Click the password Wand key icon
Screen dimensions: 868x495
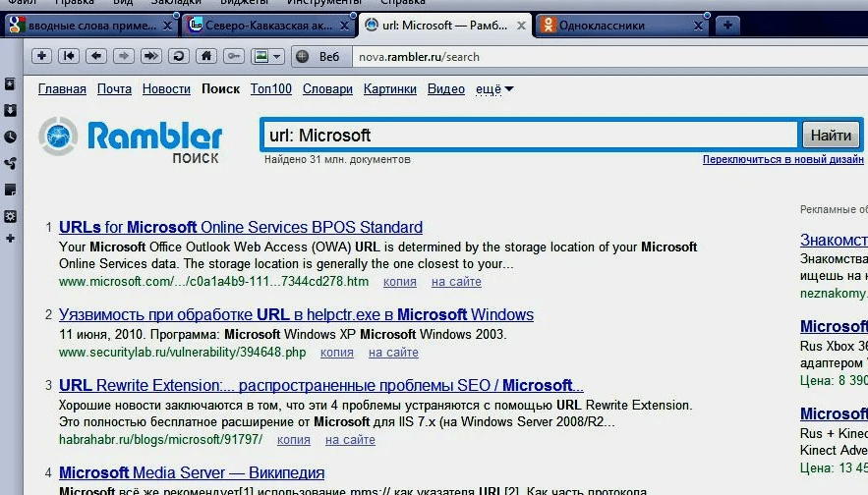tap(234, 56)
